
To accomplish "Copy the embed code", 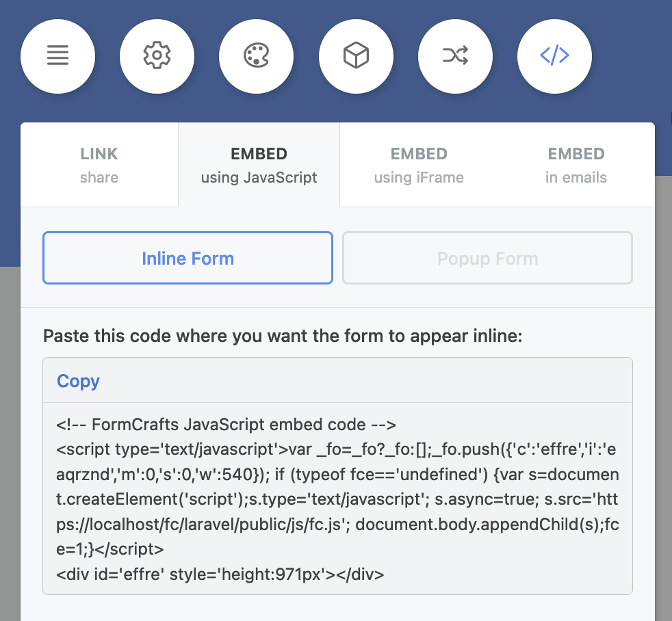I will coord(78,381).
